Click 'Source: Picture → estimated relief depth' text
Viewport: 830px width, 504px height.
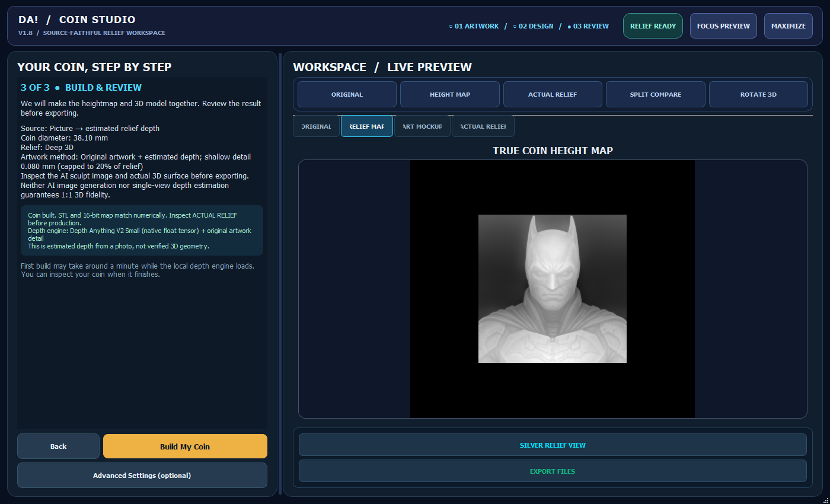click(x=90, y=128)
